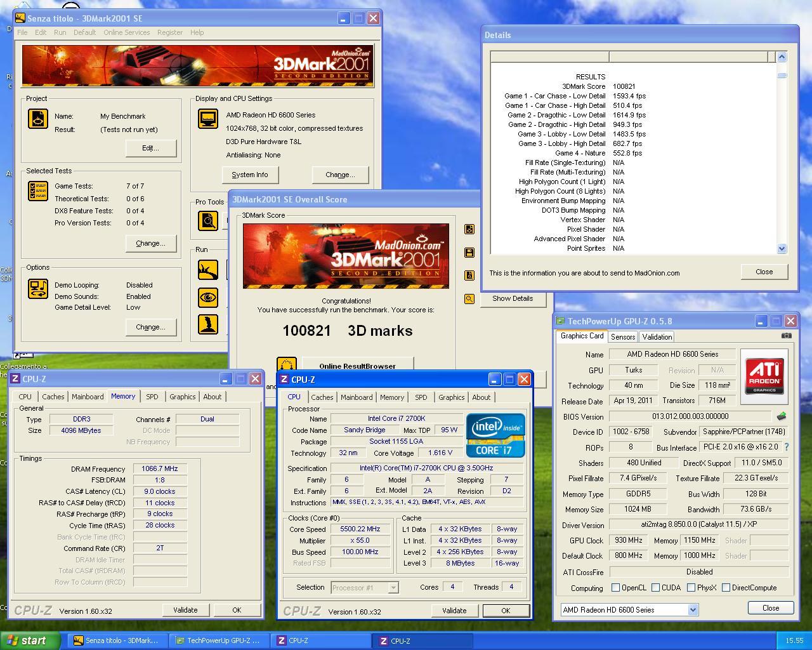Click OK in the CPU-Z processor window
This screenshot has height=650, width=812.
tap(506, 611)
